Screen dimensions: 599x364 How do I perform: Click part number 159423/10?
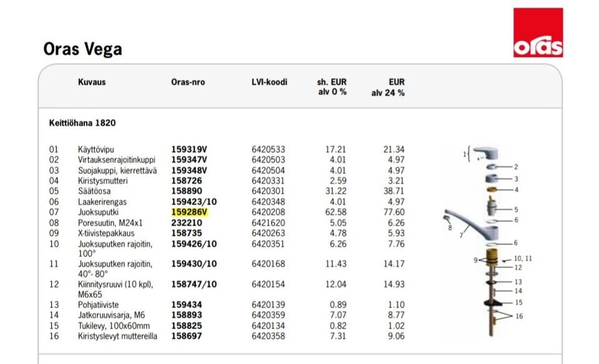point(193,202)
